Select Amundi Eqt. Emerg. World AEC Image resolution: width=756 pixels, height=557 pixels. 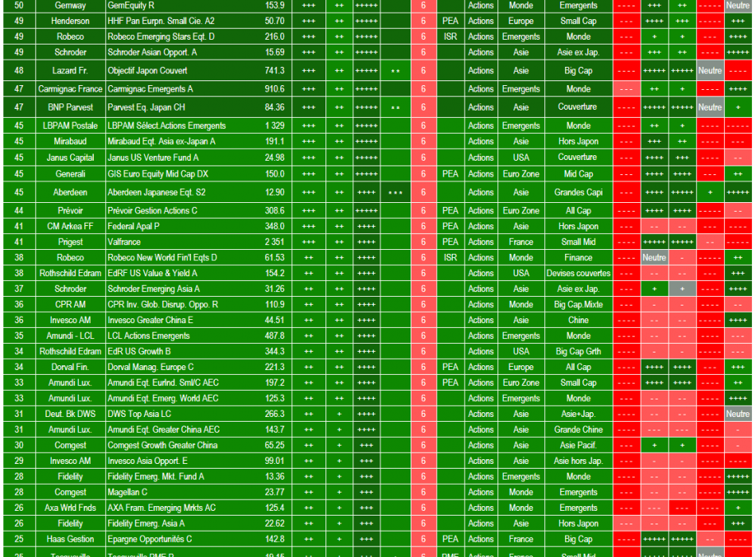click(163, 399)
